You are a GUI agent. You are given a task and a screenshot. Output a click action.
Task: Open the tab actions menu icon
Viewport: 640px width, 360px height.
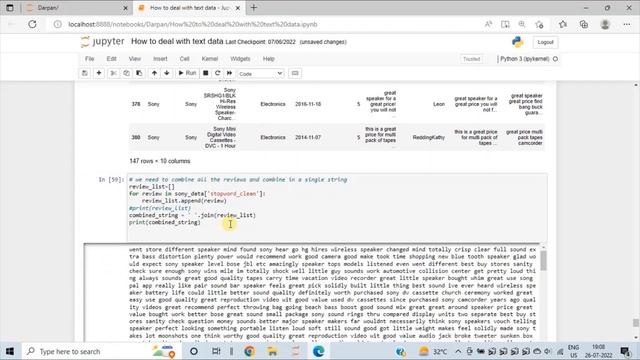10,8
